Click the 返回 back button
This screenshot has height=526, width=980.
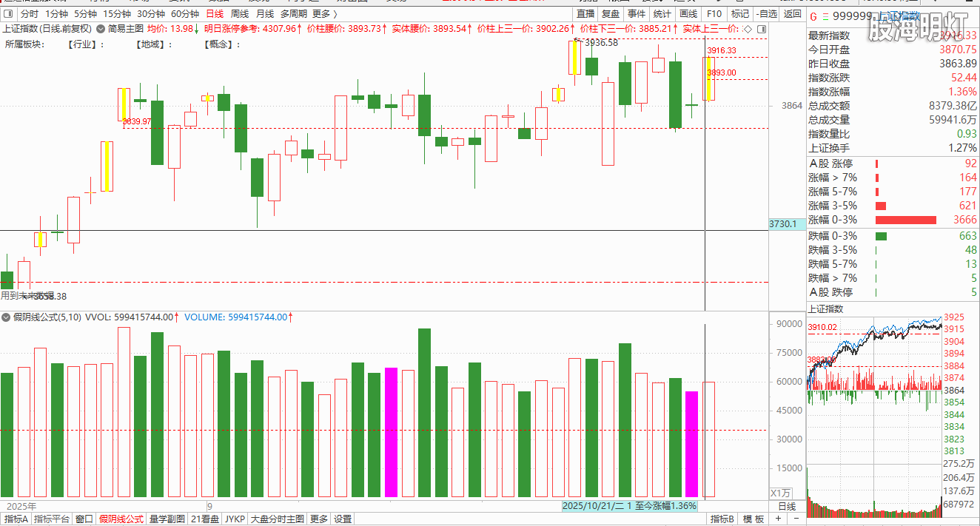(792, 14)
